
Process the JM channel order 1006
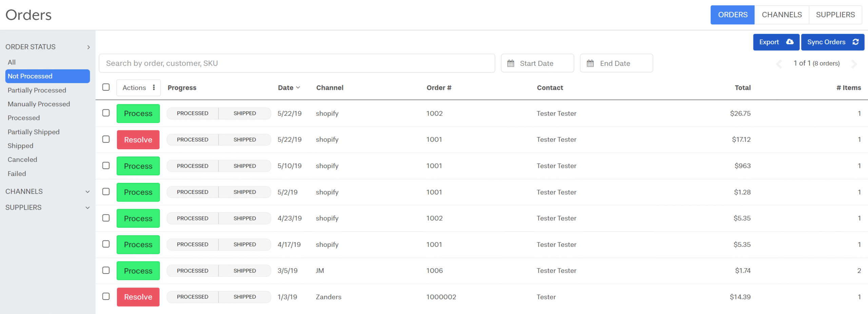(x=138, y=271)
